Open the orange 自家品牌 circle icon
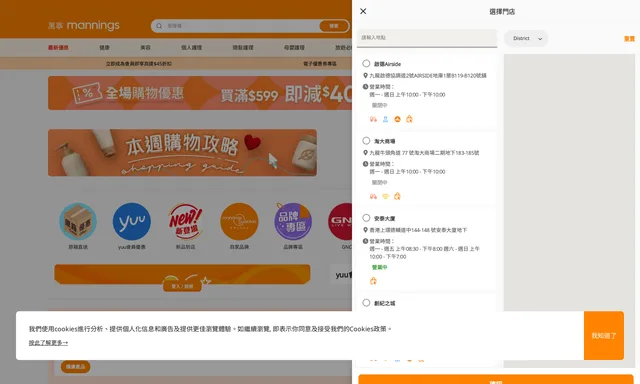640x384 pixels. pos(239,222)
